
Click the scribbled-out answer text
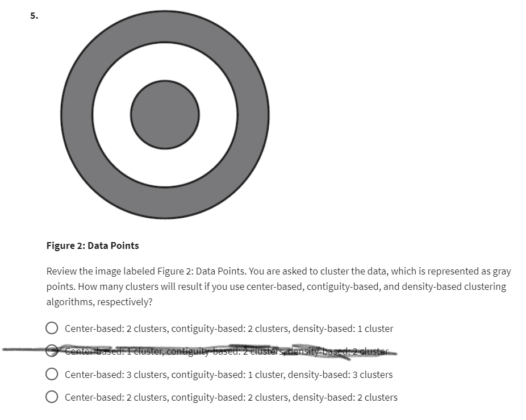(227, 351)
